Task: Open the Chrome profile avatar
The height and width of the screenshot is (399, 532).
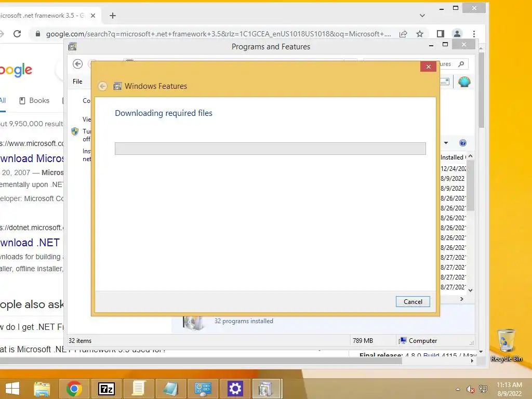Action: click(x=457, y=34)
